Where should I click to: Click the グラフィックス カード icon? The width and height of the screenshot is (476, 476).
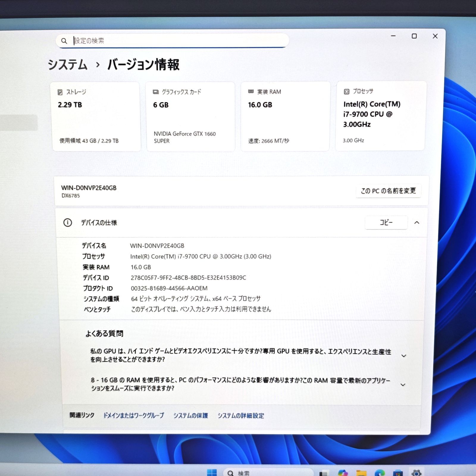pos(156,92)
